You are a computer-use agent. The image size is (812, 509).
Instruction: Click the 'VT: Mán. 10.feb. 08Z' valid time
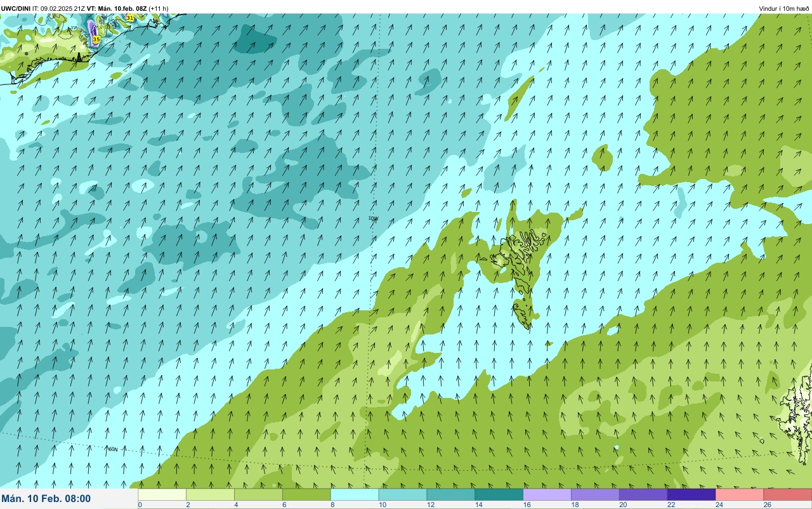[117, 8]
